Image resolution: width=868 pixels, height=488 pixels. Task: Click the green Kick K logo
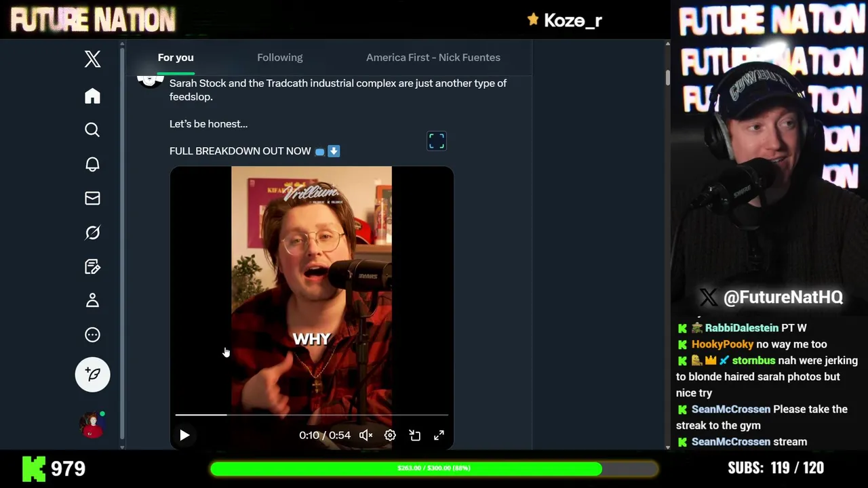[x=34, y=468]
